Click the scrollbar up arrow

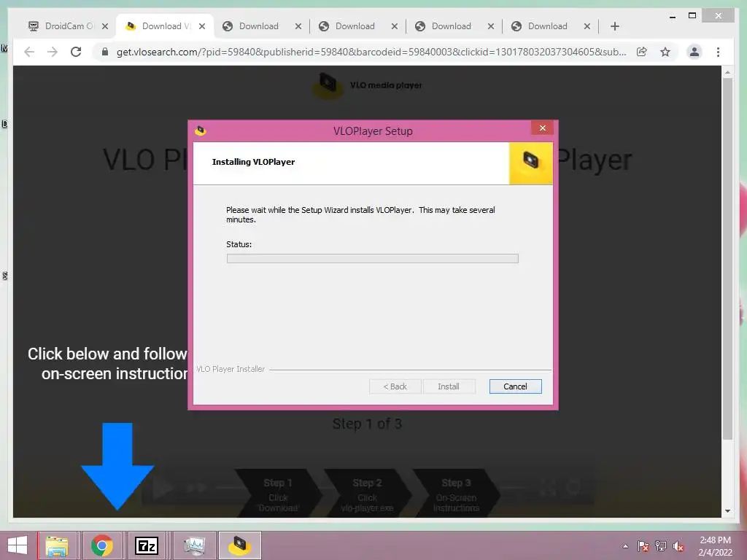727,72
